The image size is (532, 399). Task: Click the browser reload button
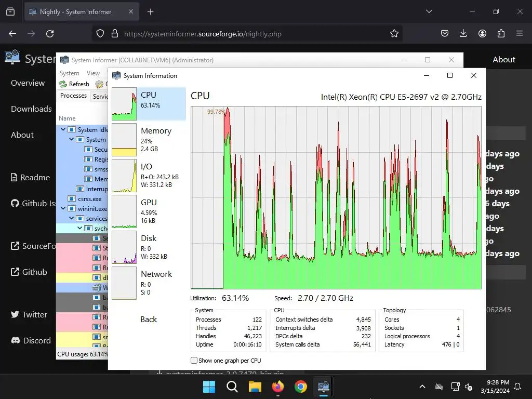click(x=50, y=34)
